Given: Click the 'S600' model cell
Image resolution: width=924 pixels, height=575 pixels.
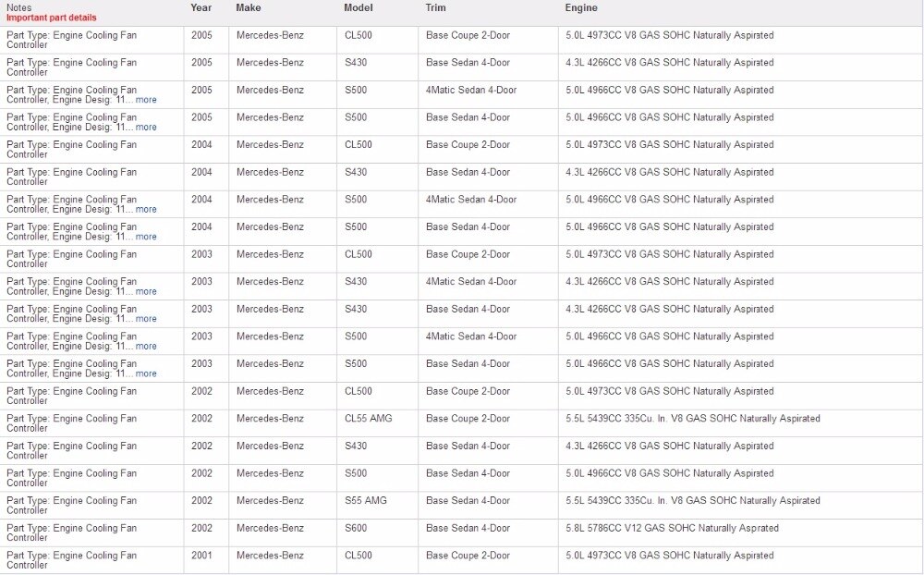Looking at the screenshot, I should (356, 528).
